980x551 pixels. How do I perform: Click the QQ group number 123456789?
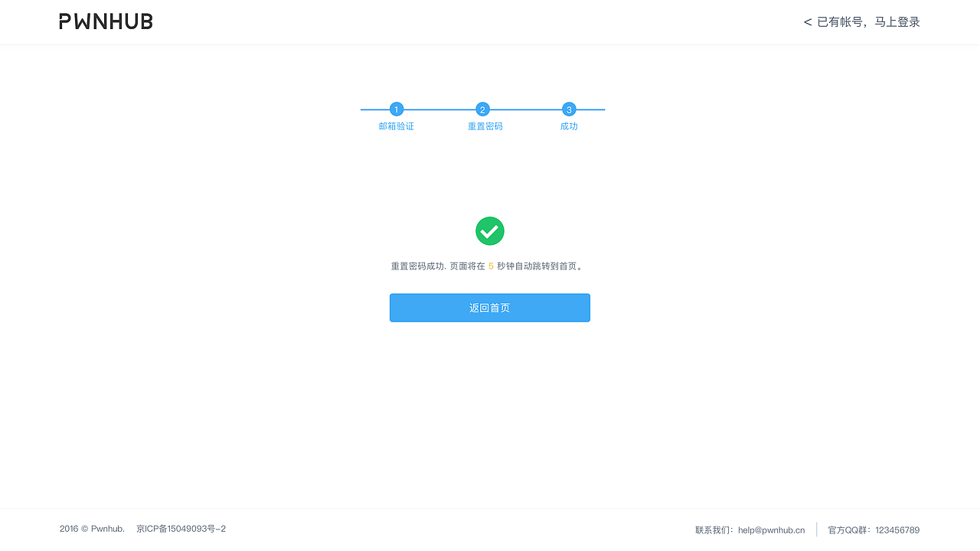tap(897, 530)
